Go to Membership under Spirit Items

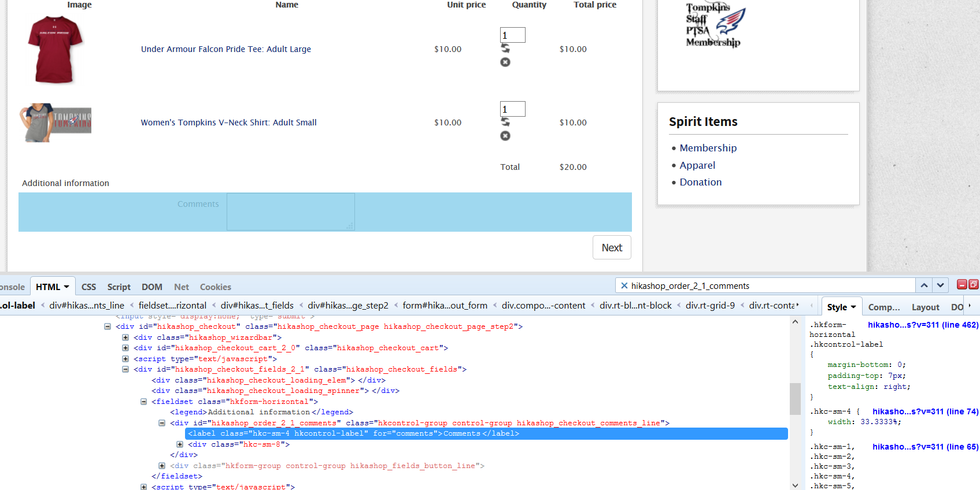point(708,148)
